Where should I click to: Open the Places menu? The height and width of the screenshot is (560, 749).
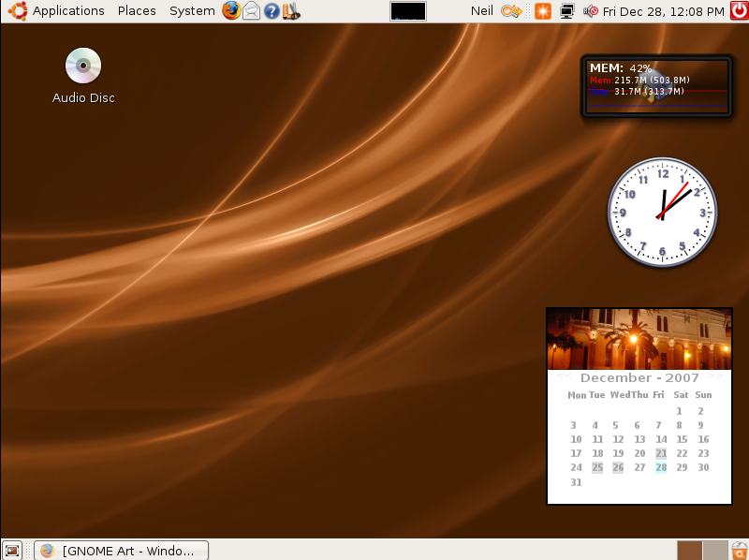point(137,11)
